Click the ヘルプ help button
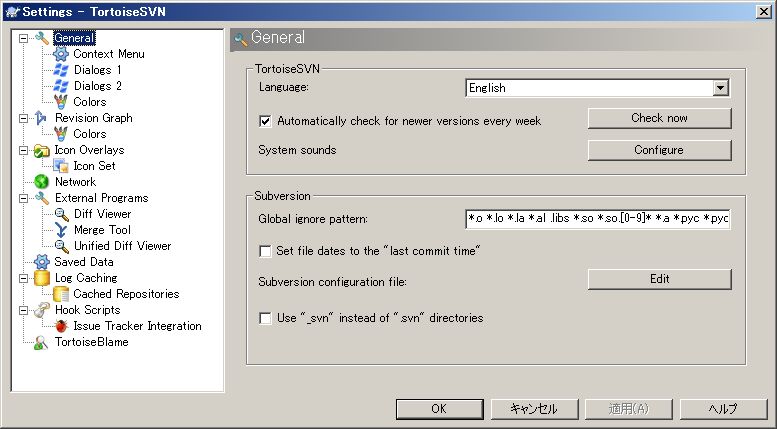Screen dimensions: 777x429 [x=723, y=409]
